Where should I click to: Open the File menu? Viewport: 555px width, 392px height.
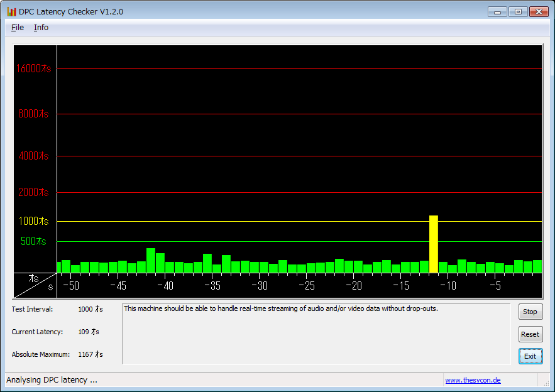pos(18,28)
